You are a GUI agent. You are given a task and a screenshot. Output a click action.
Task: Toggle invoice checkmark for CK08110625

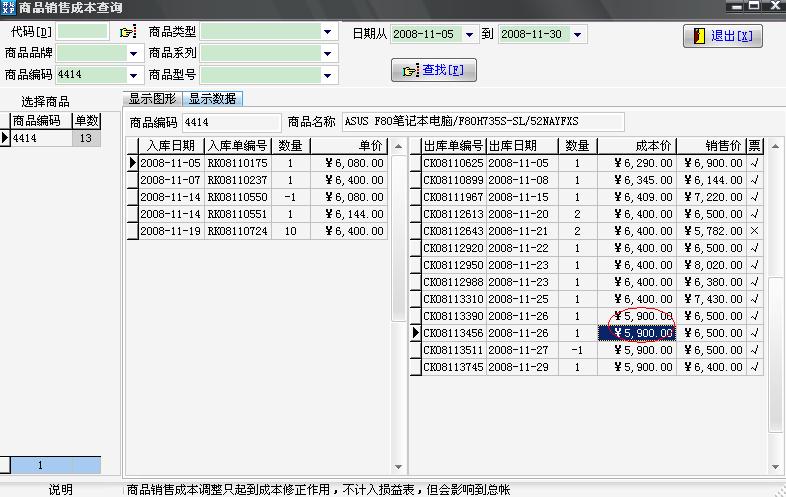pos(754,163)
